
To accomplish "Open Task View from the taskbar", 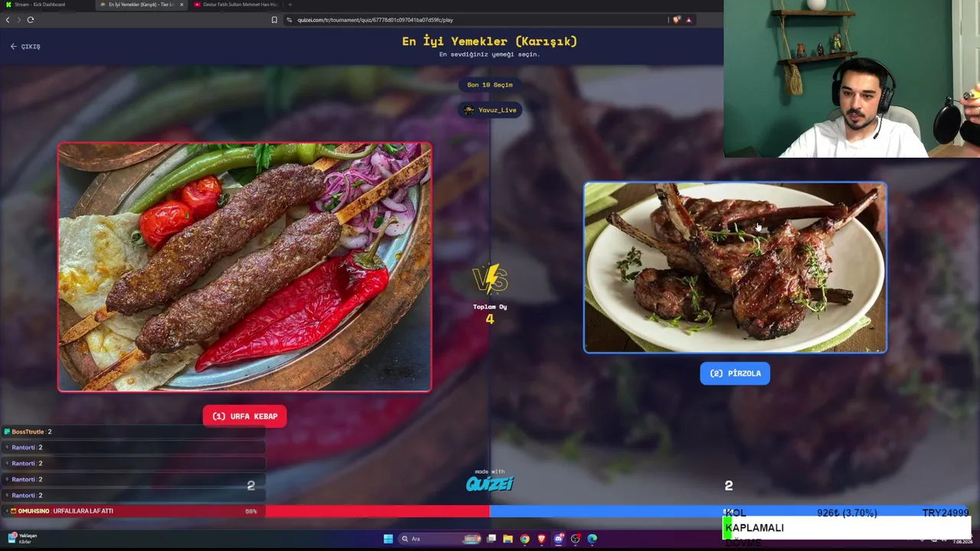I will (492, 539).
